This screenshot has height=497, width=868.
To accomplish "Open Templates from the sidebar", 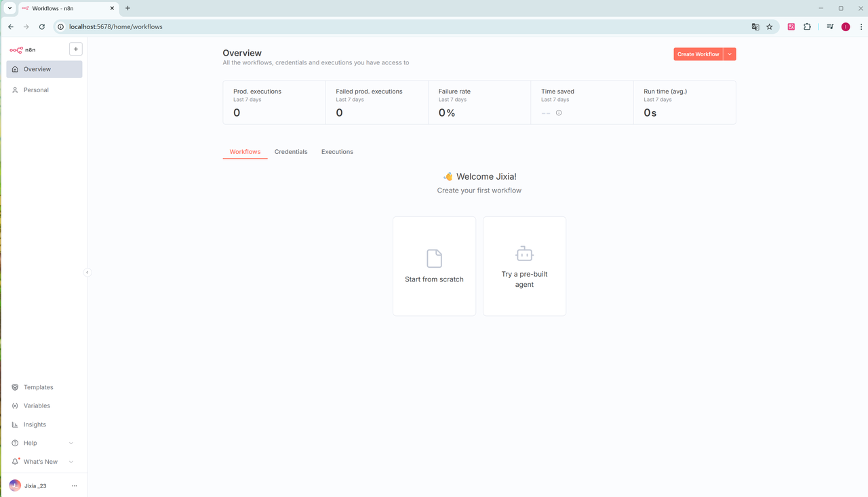I will point(45,387).
